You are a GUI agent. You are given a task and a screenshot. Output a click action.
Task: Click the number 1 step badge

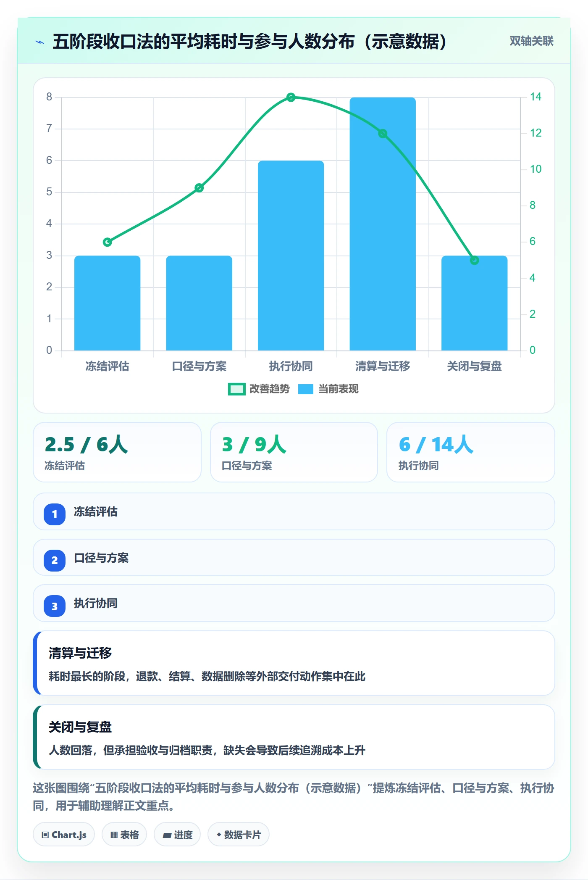[55, 514]
